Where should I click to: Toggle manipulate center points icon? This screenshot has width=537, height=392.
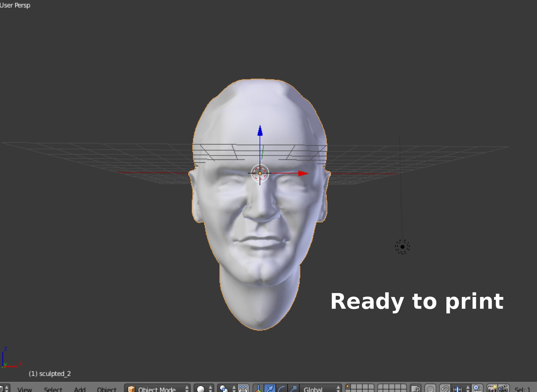click(243, 388)
